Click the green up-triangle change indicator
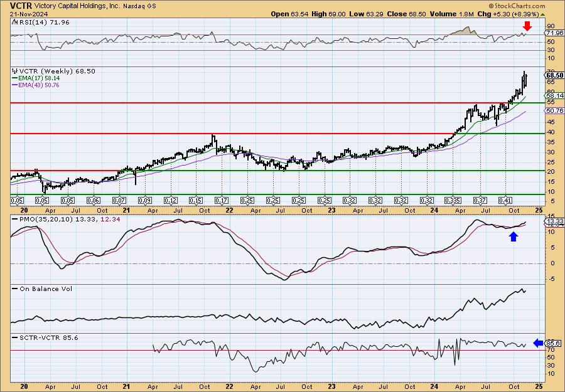565x392 pixels. (x=542, y=14)
